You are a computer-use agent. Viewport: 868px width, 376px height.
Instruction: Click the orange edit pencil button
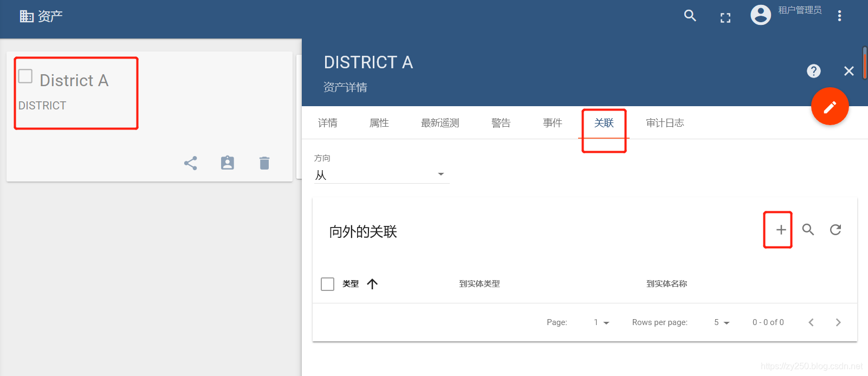click(x=830, y=107)
